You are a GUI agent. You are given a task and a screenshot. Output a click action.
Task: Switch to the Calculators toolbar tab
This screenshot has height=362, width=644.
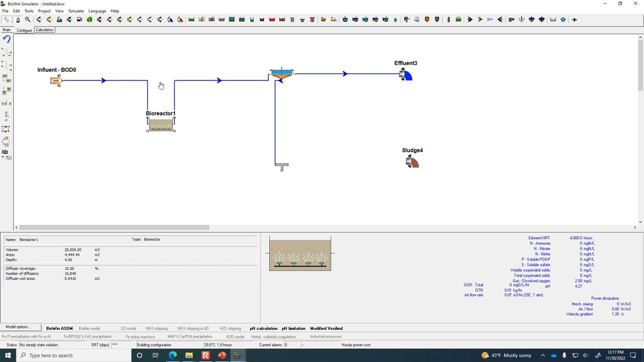(45, 30)
